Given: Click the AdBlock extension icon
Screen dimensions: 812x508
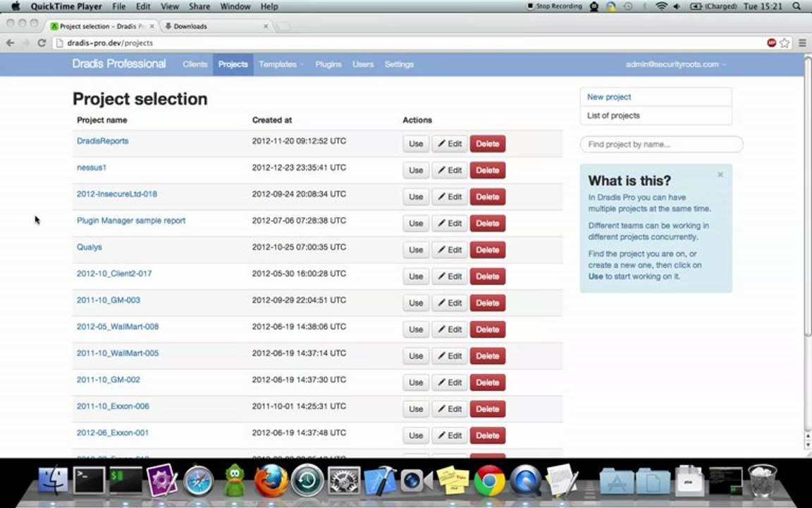Looking at the screenshot, I should point(772,43).
